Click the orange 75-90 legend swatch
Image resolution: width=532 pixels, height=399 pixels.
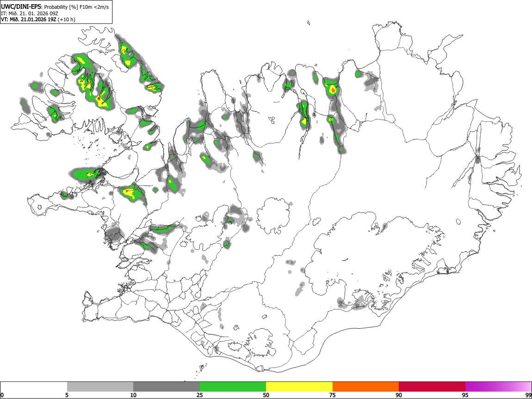(365, 387)
